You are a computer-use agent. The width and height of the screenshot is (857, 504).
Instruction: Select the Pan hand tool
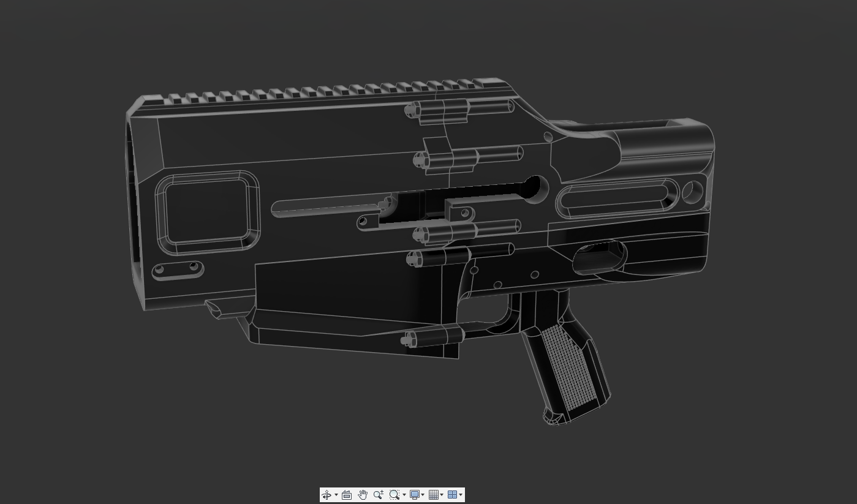363,495
